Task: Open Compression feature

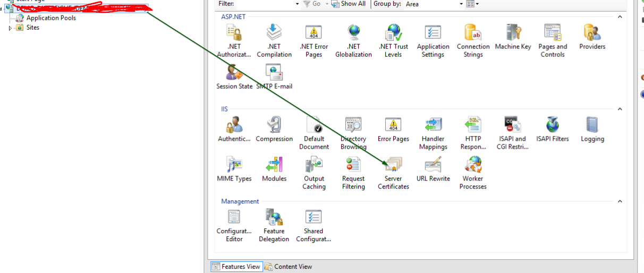Action: tap(274, 130)
